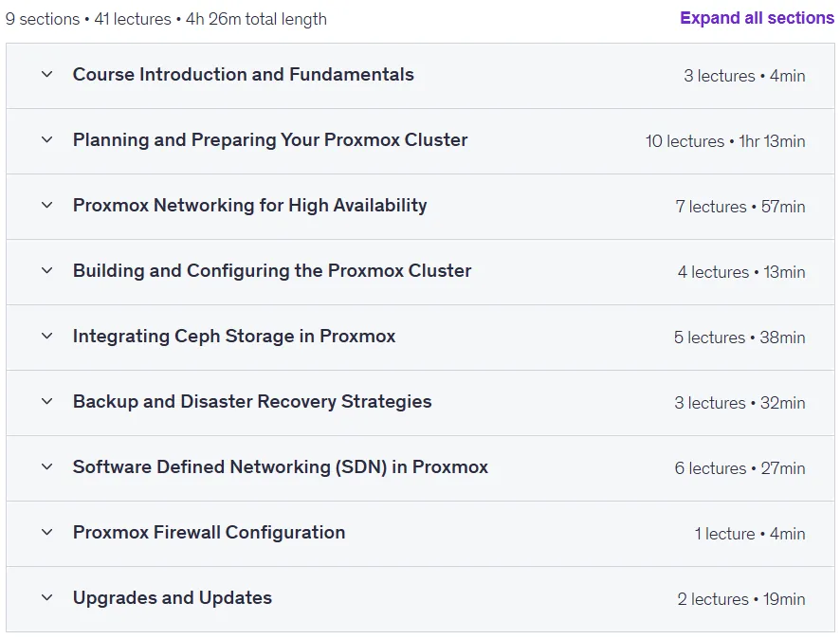Expand chevron beside Planning and Preparing Your Proxmox Cluster
The height and width of the screenshot is (639, 840).
click(47, 139)
